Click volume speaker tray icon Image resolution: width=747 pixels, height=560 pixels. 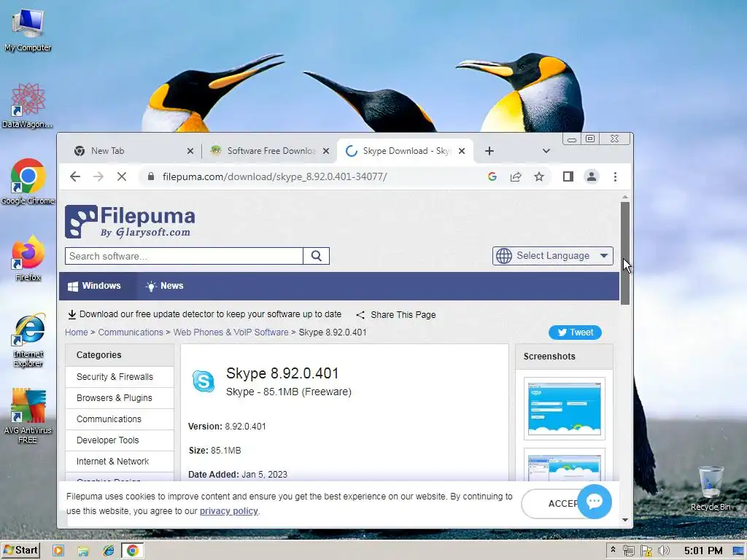[663, 551]
